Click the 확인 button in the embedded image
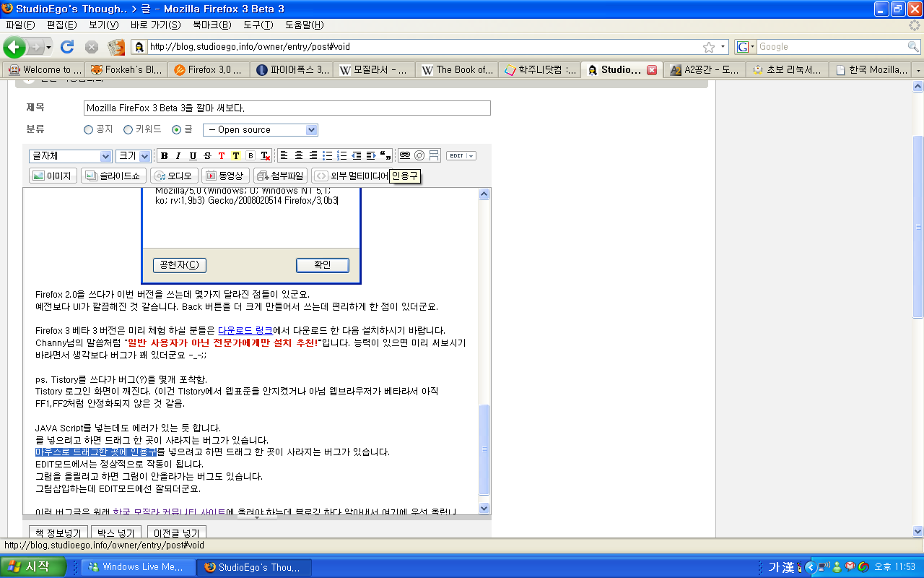 pos(323,265)
